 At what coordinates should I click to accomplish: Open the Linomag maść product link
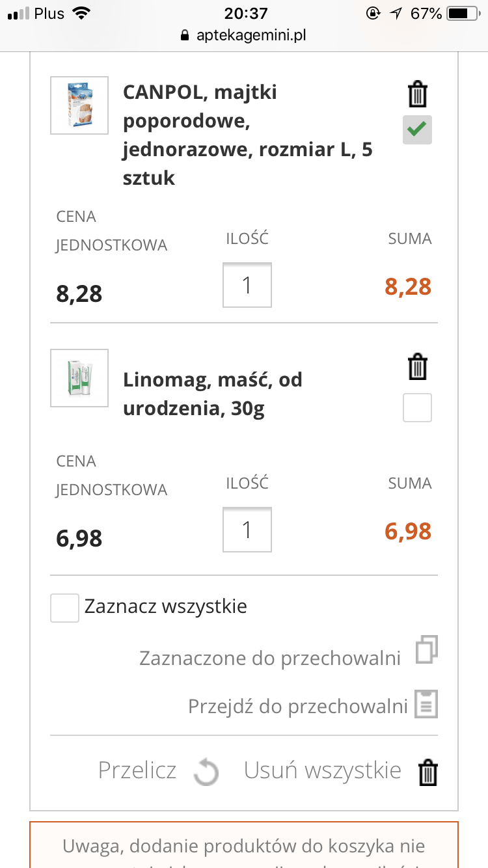pos(213,394)
